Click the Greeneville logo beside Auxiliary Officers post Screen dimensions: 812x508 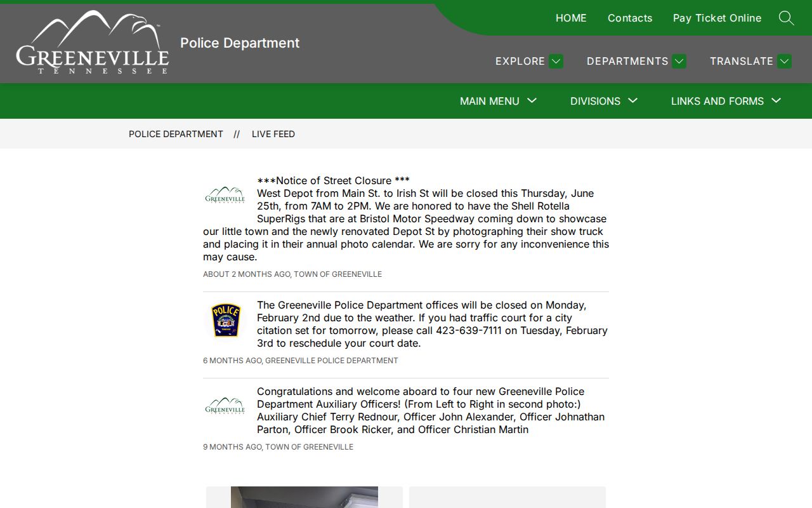[x=225, y=406]
